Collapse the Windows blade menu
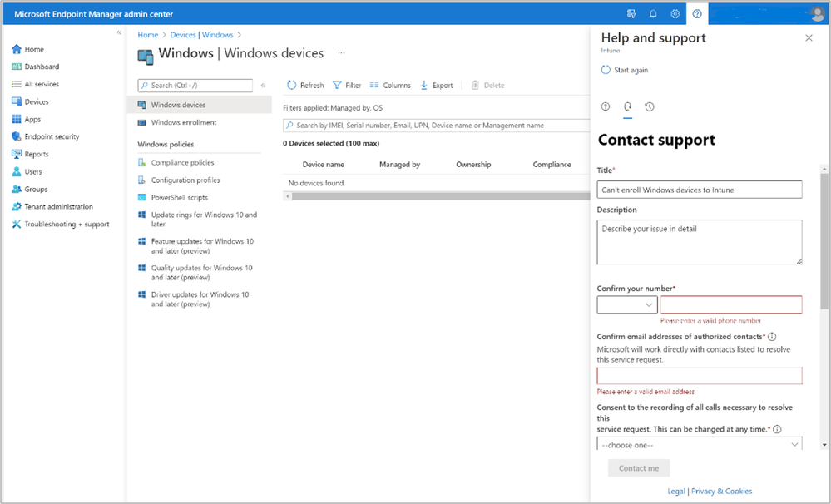The image size is (831, 504). coord(263,86)
